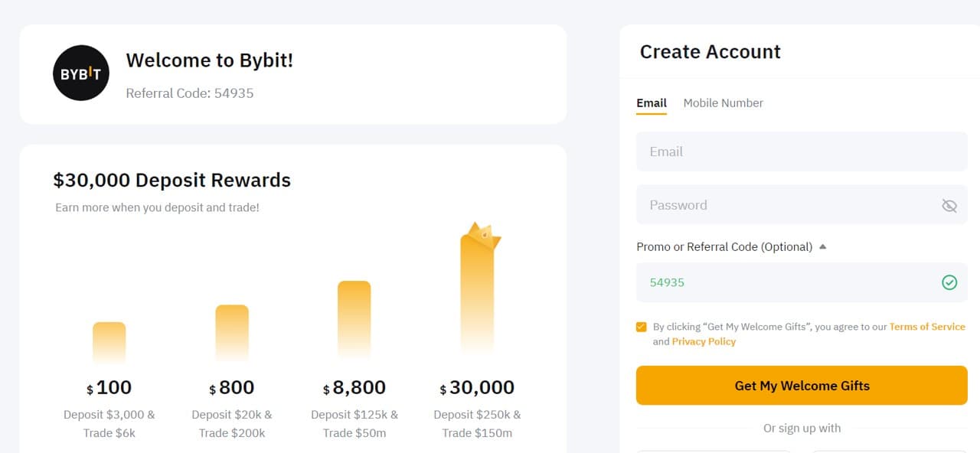980x453 pixels.
Task: Click the $8,800 reward bar
Action: pyautogui.click(x=354, y=321)
